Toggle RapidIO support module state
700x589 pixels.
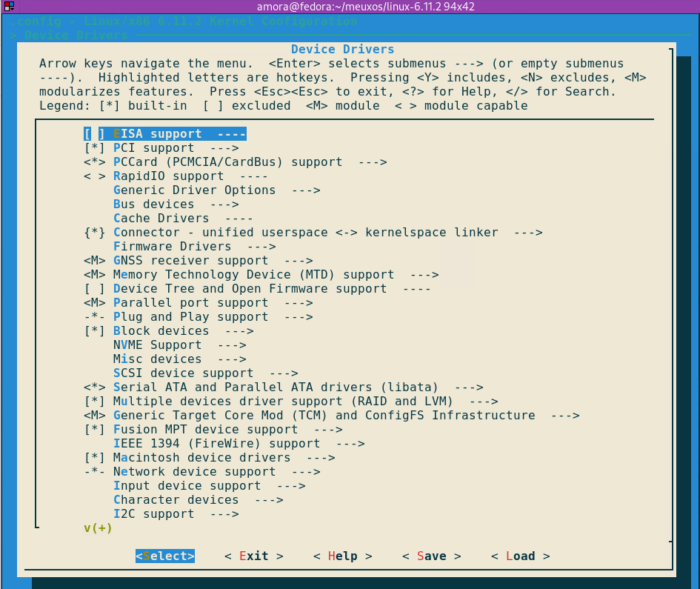point(95,176)
